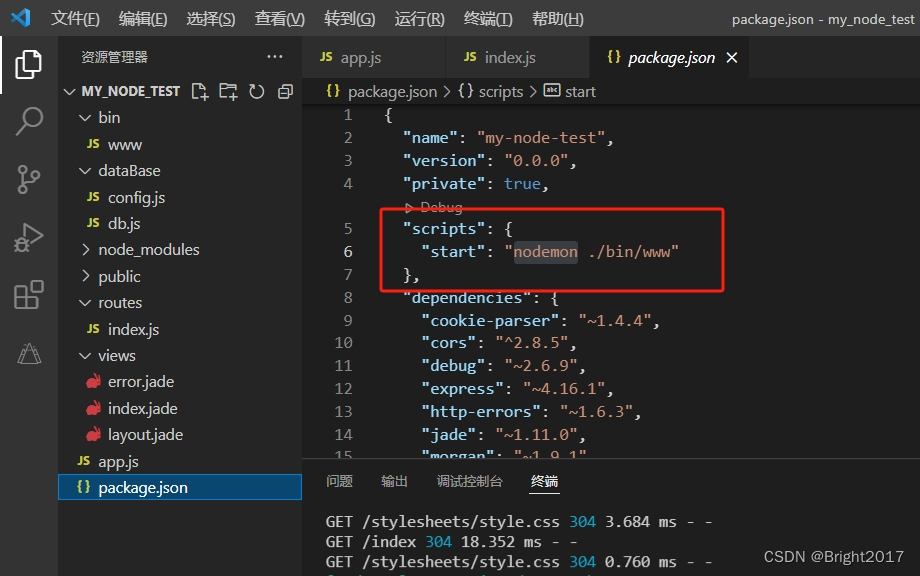Image resolution: width=920 pixels, height=576 pixels.
Task: Open the Explorer view in activity bar
Action: tap(28, 64)
